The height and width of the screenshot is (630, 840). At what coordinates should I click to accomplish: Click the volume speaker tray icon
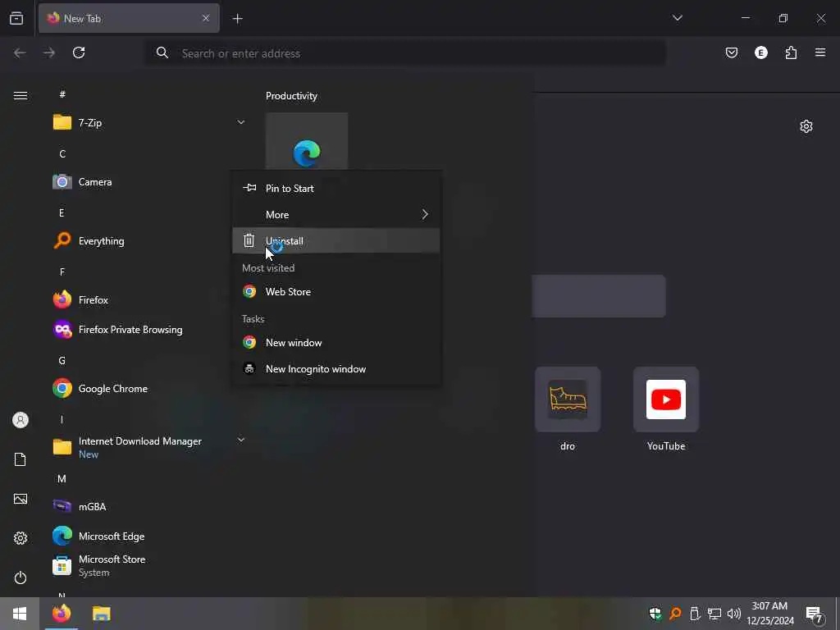(x=734, y=614)
